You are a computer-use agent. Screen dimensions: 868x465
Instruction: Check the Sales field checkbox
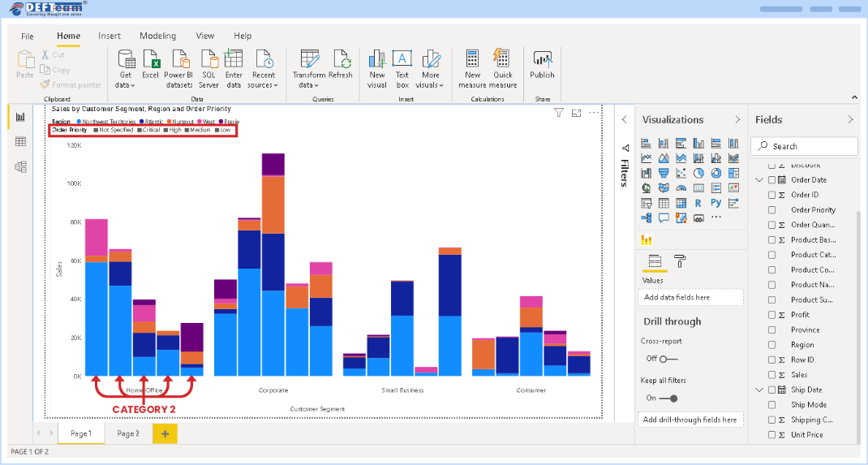coord(771,375)
